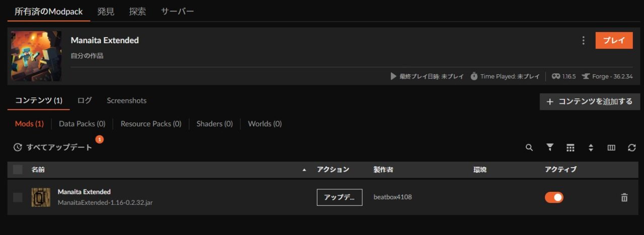Image resolution: width=644 pixels, height=235 pixels.
Task: Select the Resource Packs (0) filter
Action: click(x=151, y=124)
